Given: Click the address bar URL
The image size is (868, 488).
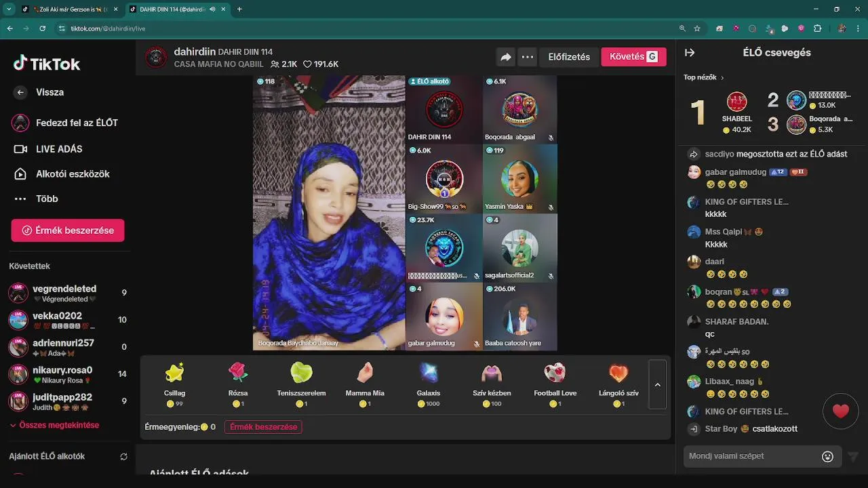Looking at the screenshot, I should pyautogui.click(x=108, y=28).
